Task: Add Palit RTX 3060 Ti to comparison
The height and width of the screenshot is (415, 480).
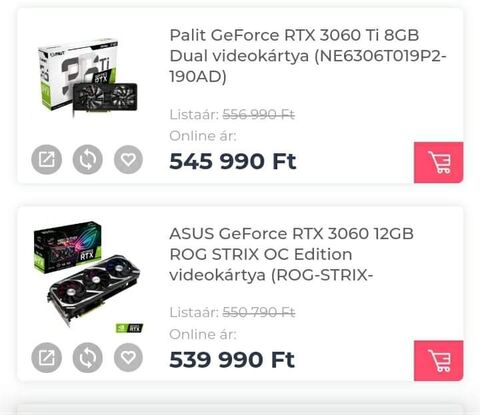Action: click(x=87, y=159)
